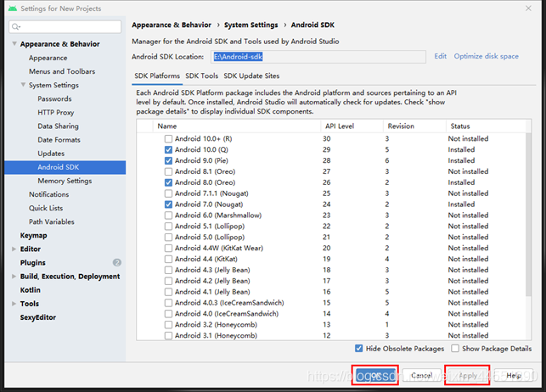Expand the Editor section arrow
Viewport: 546px width, 392px height.
(x=14, y=249)
